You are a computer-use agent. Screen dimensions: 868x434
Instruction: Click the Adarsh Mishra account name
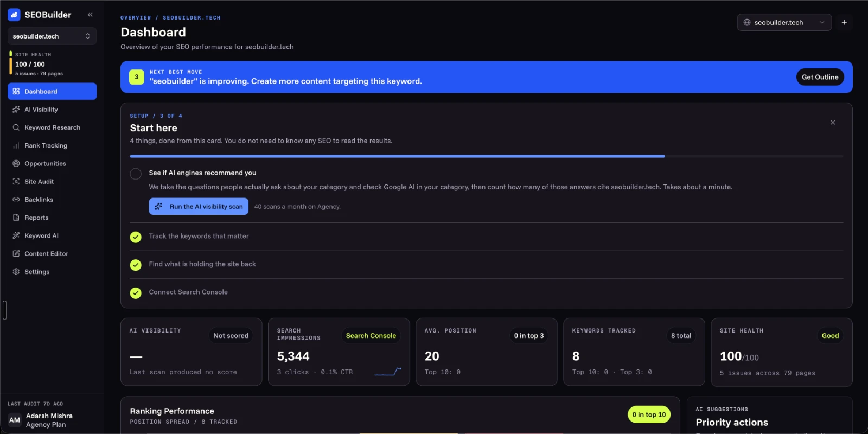click(49, 416)
